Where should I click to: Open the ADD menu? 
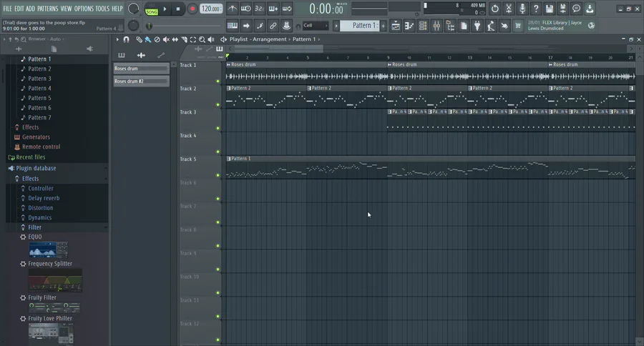point(30,9)
